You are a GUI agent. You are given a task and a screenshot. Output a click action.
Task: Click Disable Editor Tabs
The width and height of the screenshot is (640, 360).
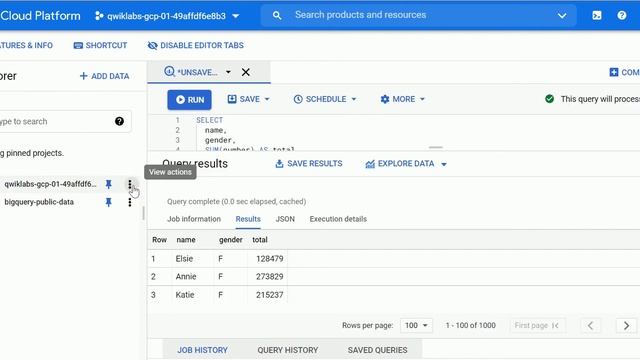point(196,45)
